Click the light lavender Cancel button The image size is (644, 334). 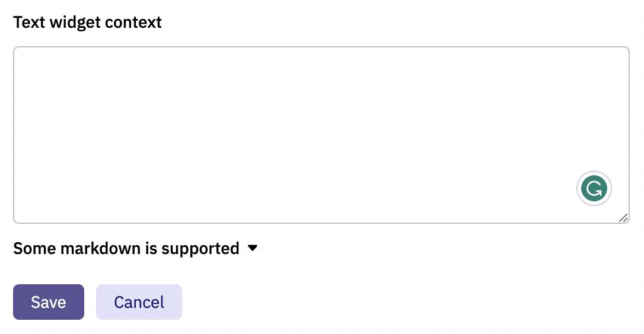tap(139, 302)
